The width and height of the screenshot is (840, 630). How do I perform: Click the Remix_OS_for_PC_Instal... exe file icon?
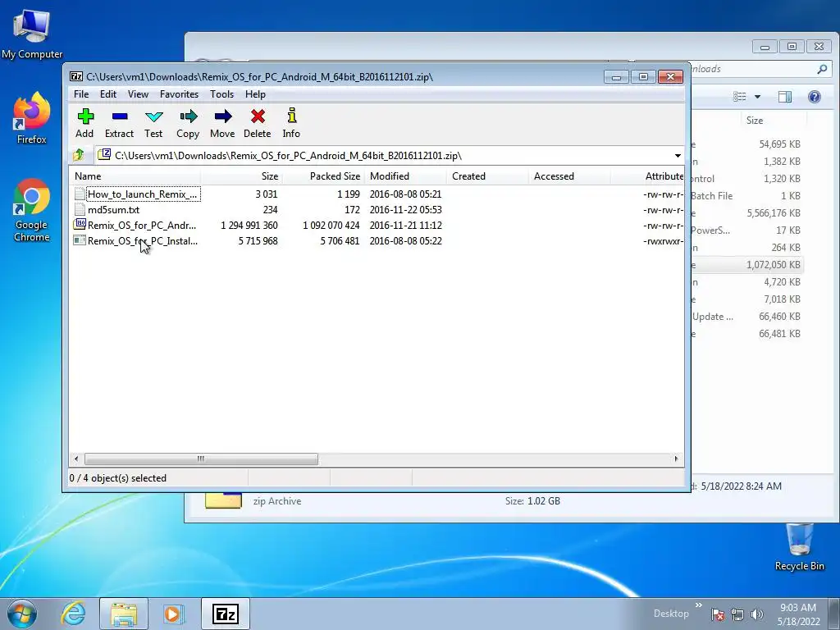(x=80, y=240)
